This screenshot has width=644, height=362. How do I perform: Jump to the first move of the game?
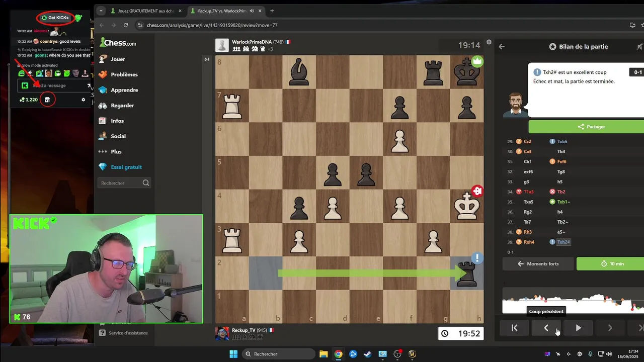[514, 328]
